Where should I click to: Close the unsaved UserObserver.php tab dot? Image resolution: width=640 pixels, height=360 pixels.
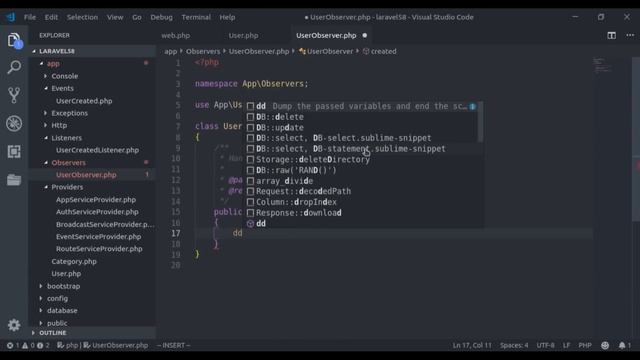365,36
